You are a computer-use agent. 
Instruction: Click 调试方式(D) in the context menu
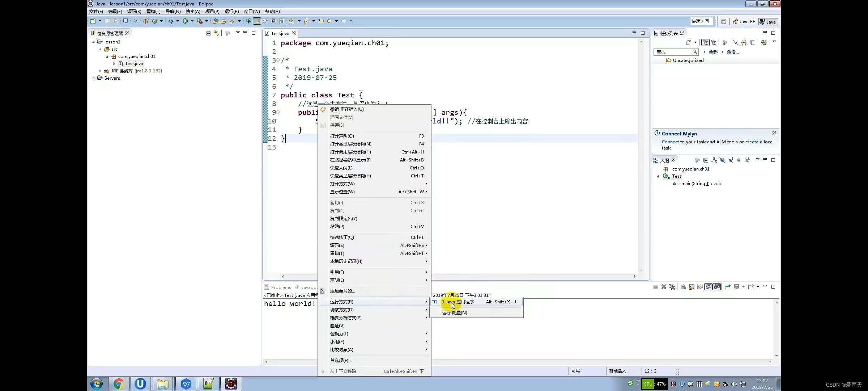point(342,310)
